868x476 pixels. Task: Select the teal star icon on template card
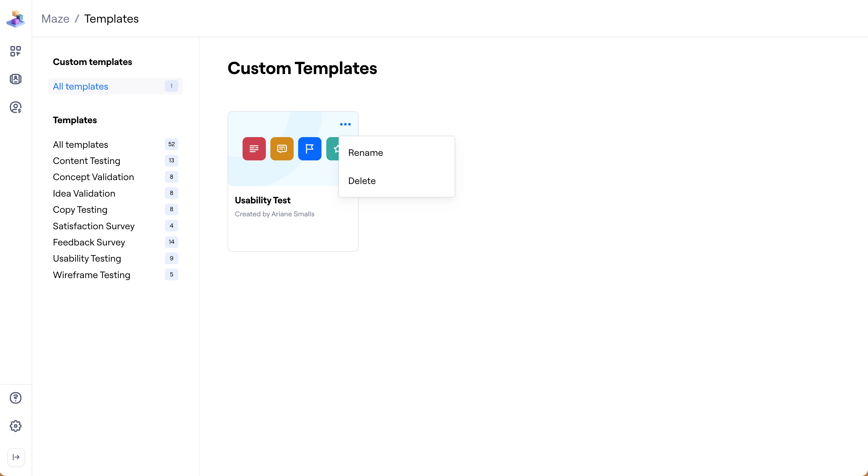pos(337,148)
